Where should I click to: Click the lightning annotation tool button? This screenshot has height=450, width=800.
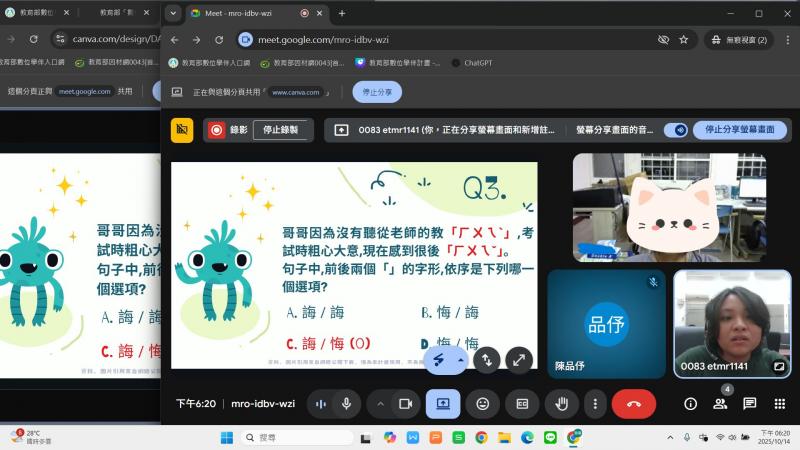click(439, 360)
